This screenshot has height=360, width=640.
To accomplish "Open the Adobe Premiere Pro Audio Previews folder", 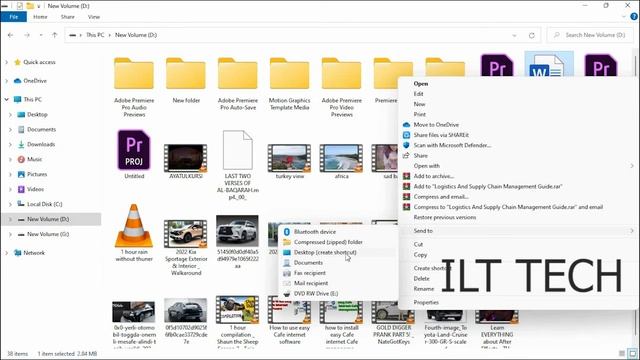I will (x=134, y=73).
